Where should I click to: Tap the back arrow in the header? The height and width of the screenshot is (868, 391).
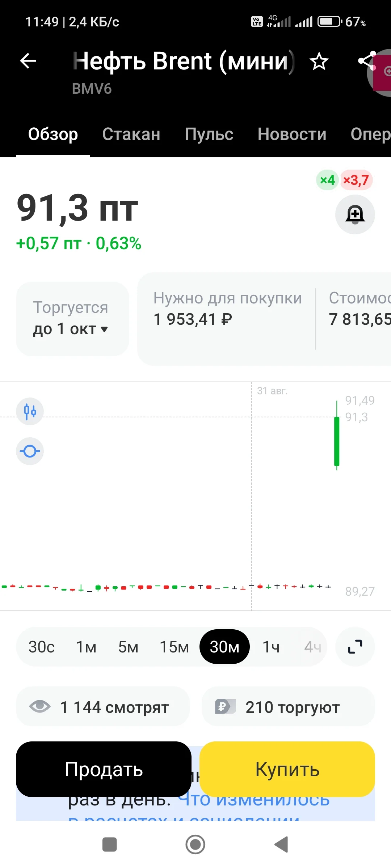click(x=28, y=61)
